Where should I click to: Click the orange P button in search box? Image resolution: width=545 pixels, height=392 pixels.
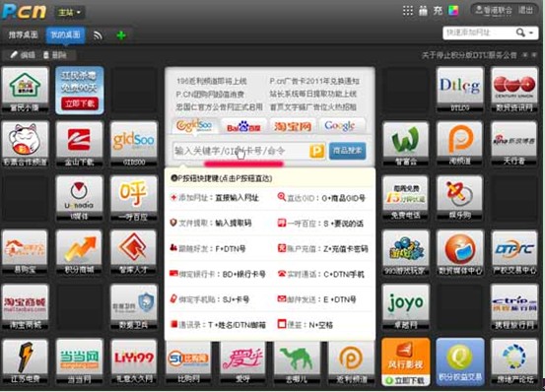316,151
